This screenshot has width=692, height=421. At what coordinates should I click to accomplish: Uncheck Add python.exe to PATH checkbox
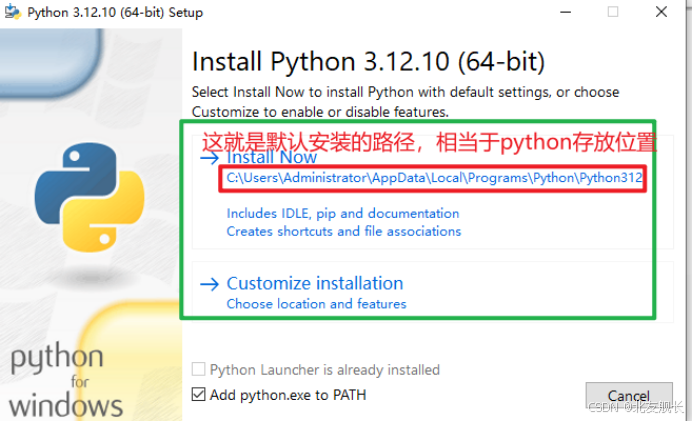click(199, 394)
